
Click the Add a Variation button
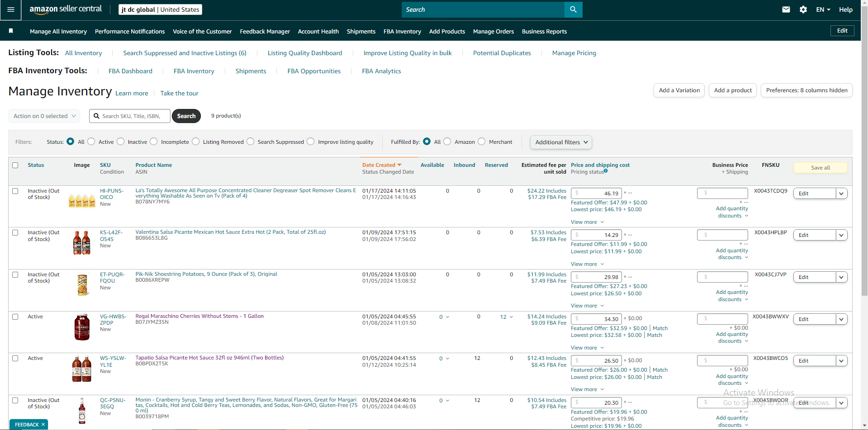[679, 90]
